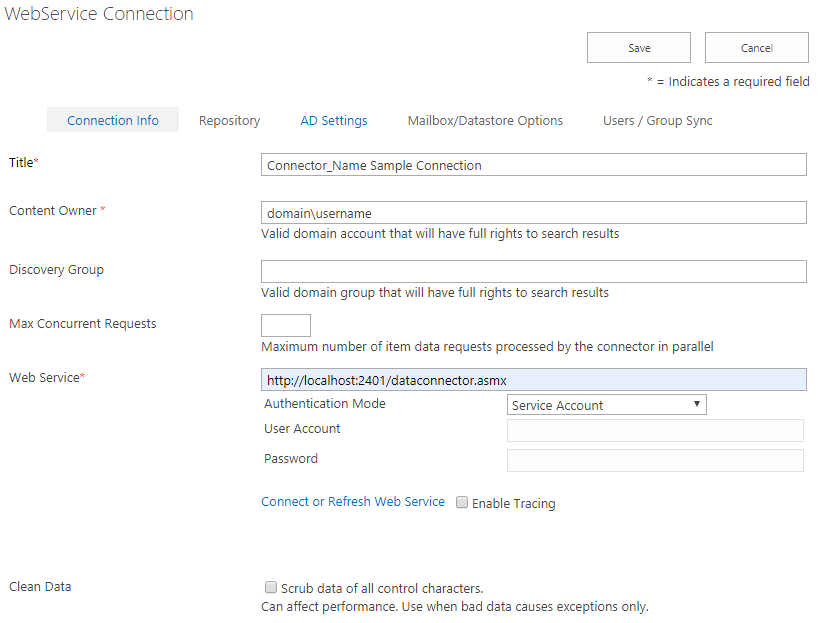Click the Enable Tracing label text
Viewport: 818px width, 623px height.
[513, 504]
